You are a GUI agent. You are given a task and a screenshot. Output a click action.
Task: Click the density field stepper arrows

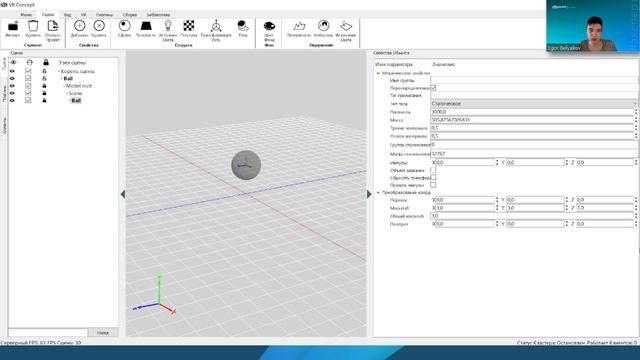pos(636,112)
